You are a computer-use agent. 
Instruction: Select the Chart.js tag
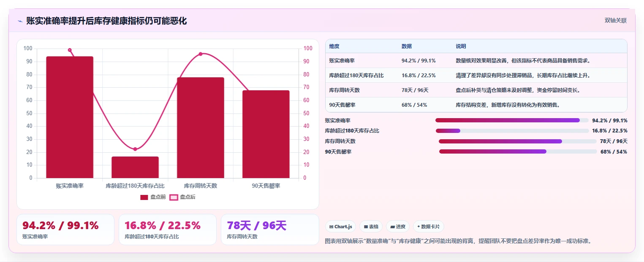click(x=340, y=227)
